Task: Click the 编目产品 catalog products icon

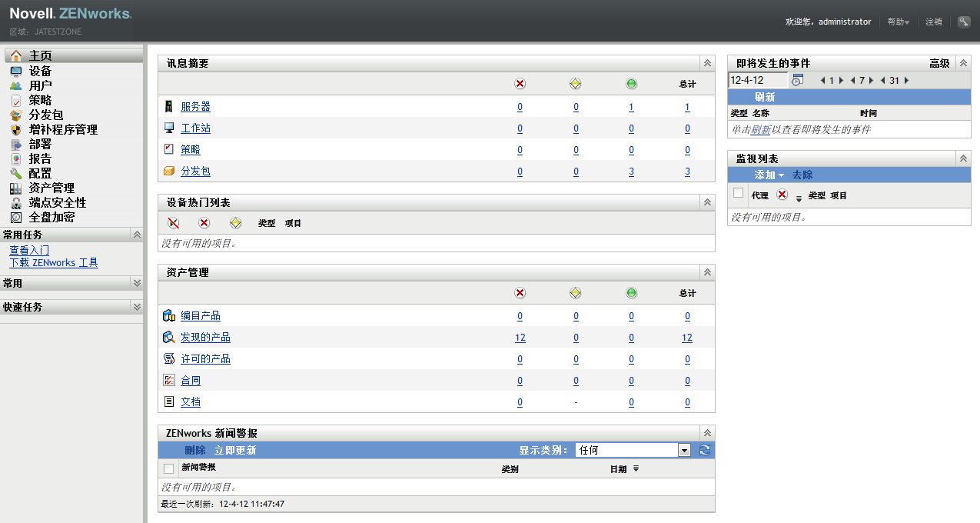Action: pyautogui.click(x=169, y=316)
